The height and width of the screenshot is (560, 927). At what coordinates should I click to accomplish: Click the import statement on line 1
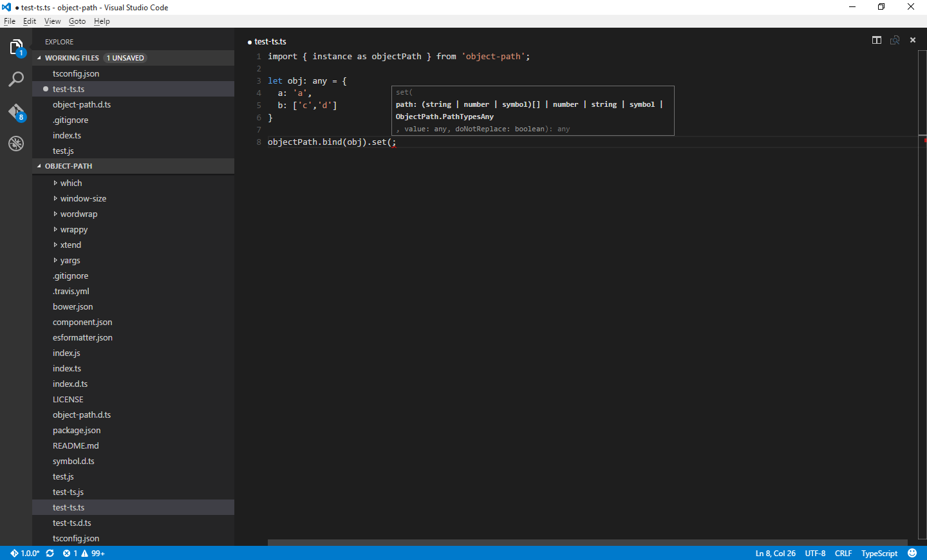tap(398, 57)
